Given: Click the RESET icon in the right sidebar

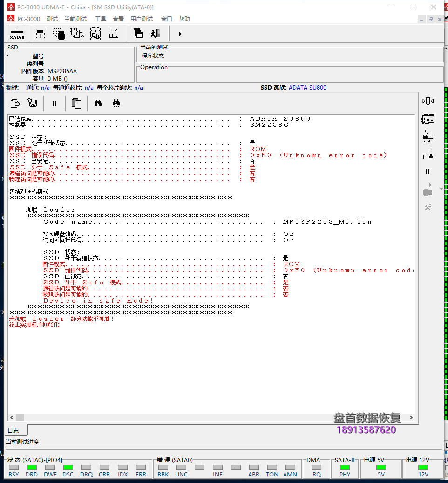Looking at the screenshot, I should point(428,137).
